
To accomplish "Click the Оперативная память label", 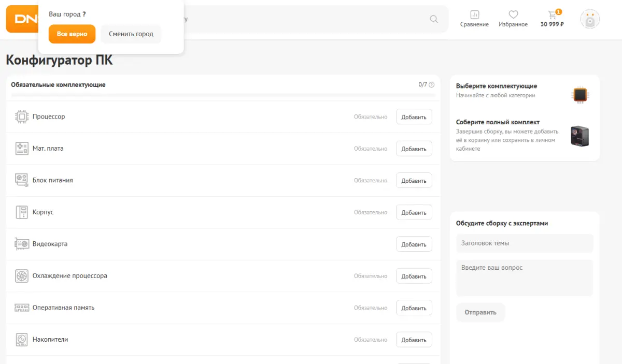I will click(64, 308).
